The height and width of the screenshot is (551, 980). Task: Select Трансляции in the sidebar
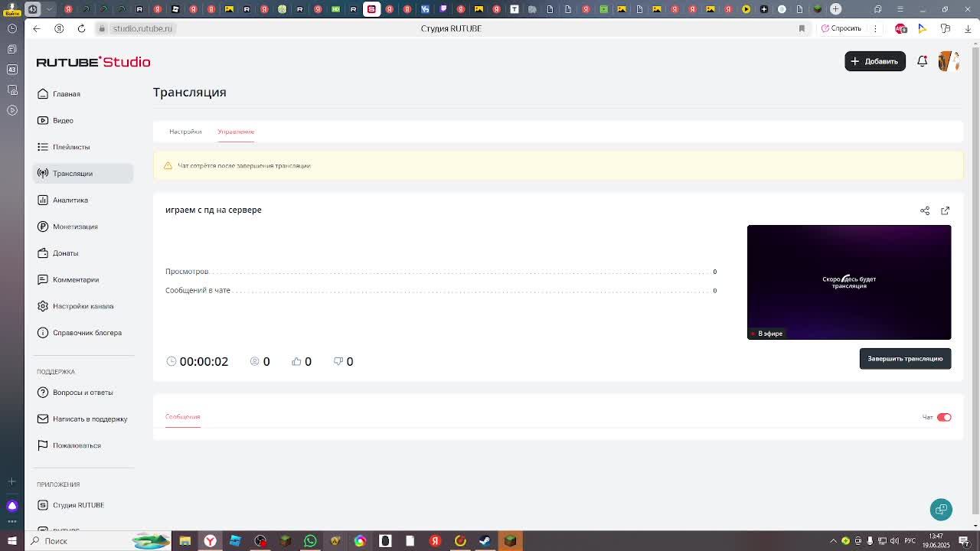(83, 174)
